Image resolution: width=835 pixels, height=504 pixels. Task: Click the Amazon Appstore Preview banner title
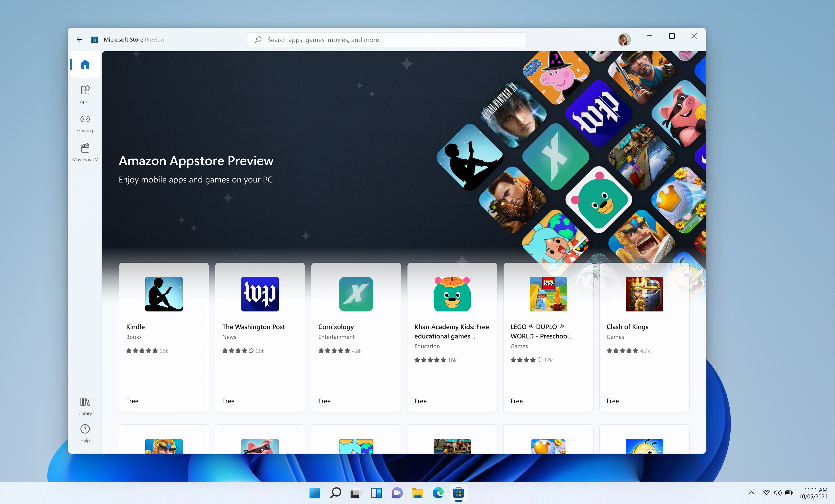click(196, 161)
